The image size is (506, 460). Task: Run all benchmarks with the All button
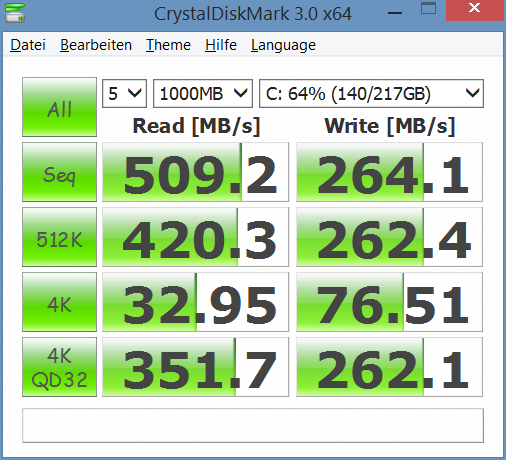coord(59,107)
